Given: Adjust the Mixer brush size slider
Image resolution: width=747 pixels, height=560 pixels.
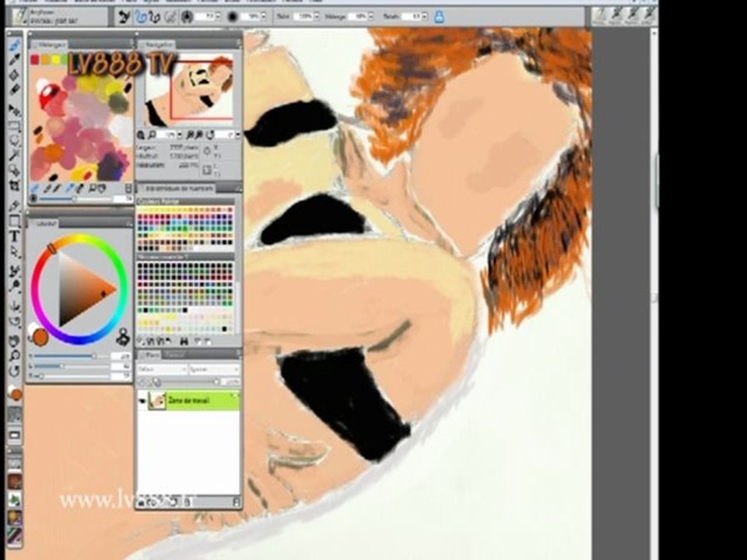Looking at the screenshot, I should [x=74, y=198].
